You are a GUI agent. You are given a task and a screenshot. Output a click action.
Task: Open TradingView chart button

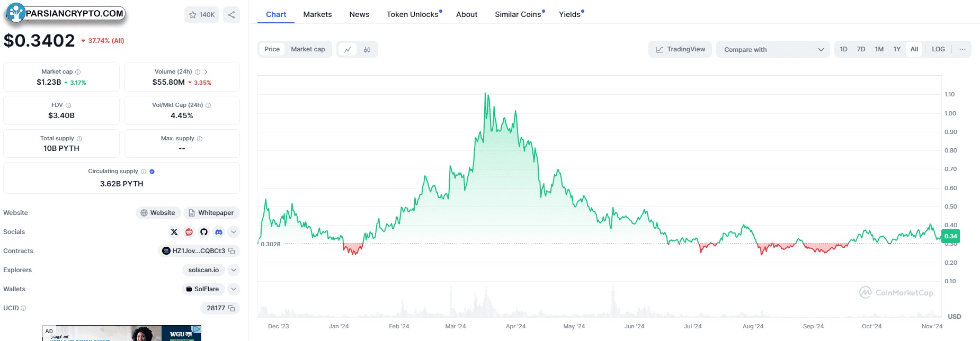point(680,49)
